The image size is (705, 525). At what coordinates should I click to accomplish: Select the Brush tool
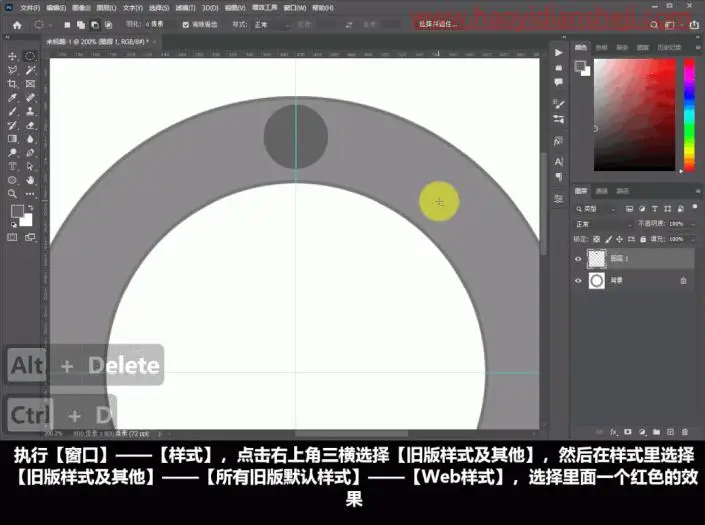(x=12, y=111)
